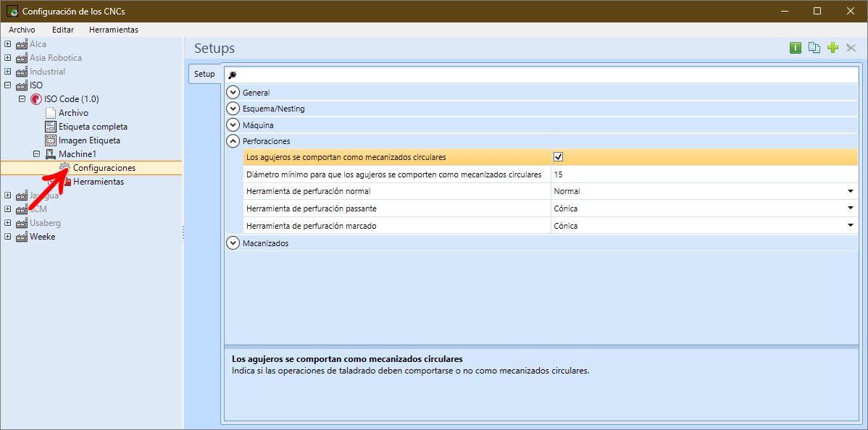Expand the Alca tree node
This screenshot has height=430, width=868.
[x=8, y=43]
